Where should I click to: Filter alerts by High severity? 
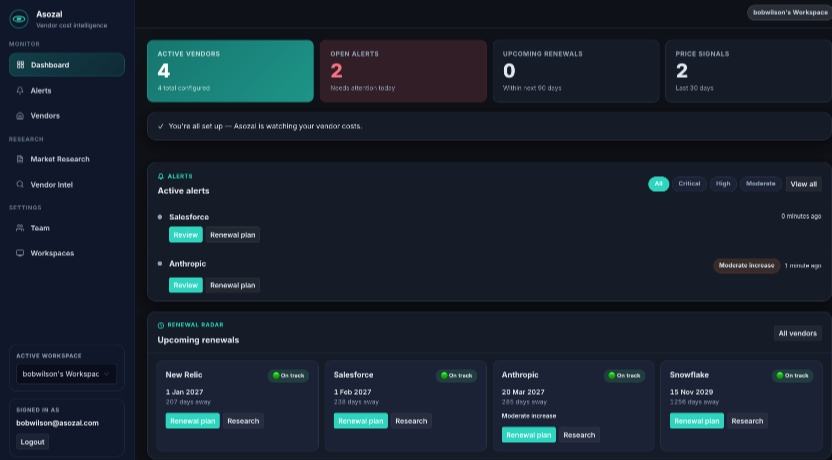723,184
